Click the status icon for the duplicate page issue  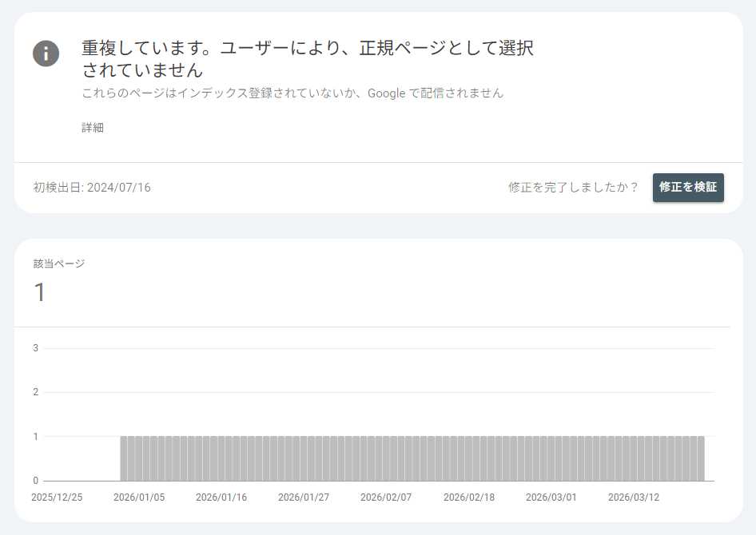46,54
